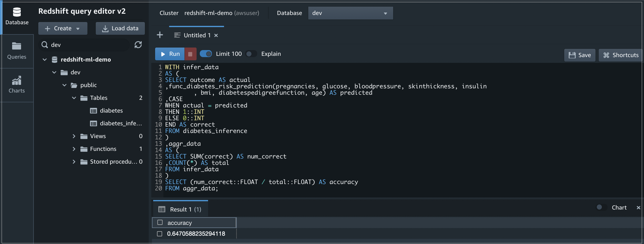
Task: Click the diabetes table icon
Action: (94, 111)
